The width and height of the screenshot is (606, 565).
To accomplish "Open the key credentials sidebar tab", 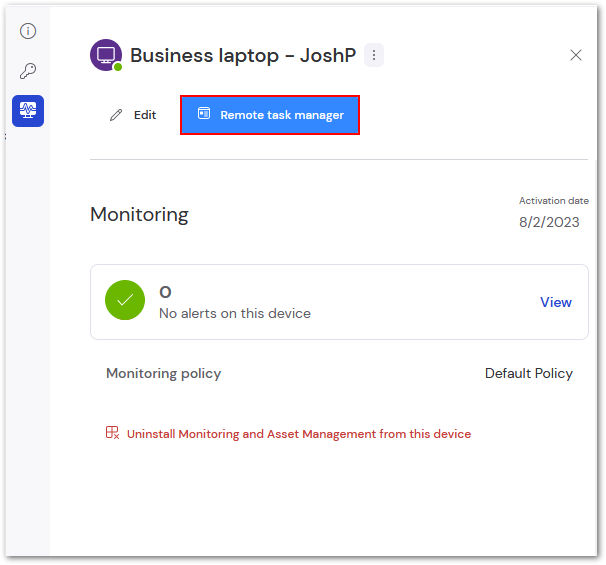I will 28,71.
